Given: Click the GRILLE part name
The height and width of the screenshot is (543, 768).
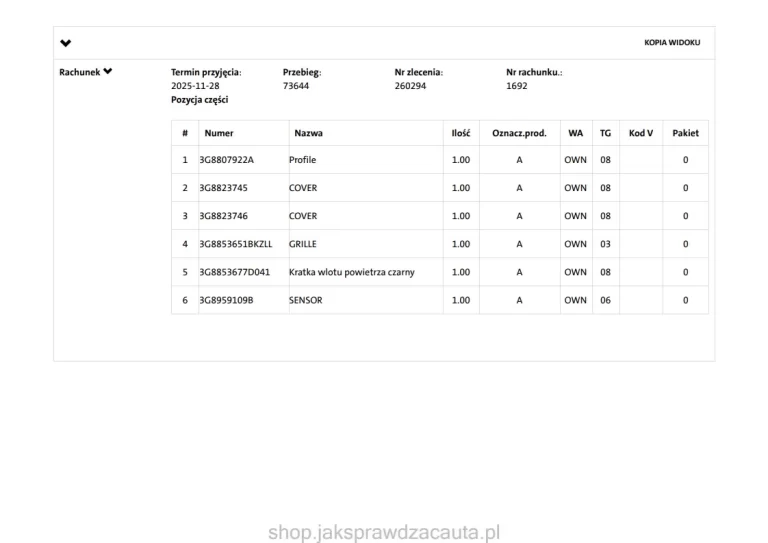Looking at the screenshot, I should click(x=302, y=244).
